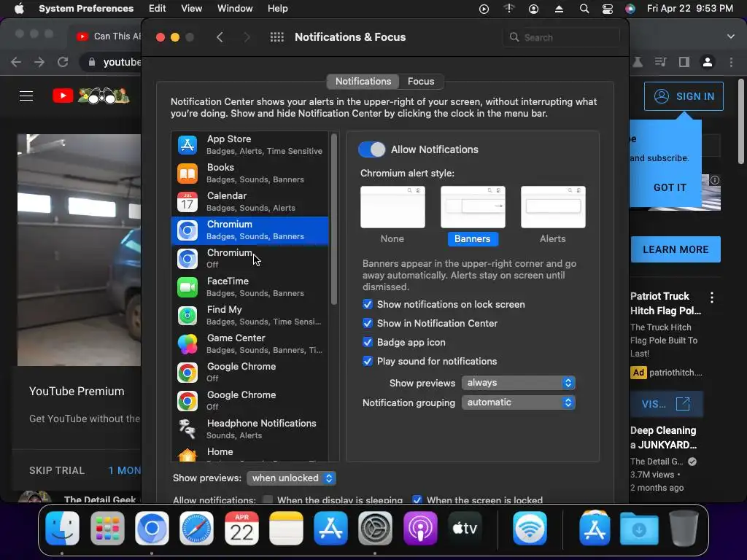
Task: Click the System Preferences search field
Action: point(561,37)
